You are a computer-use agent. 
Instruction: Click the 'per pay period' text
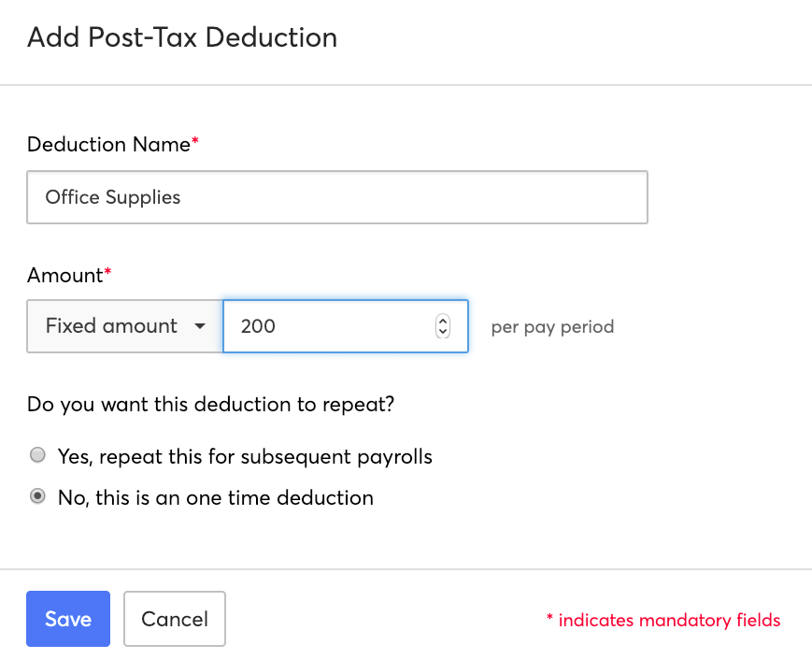552,327
